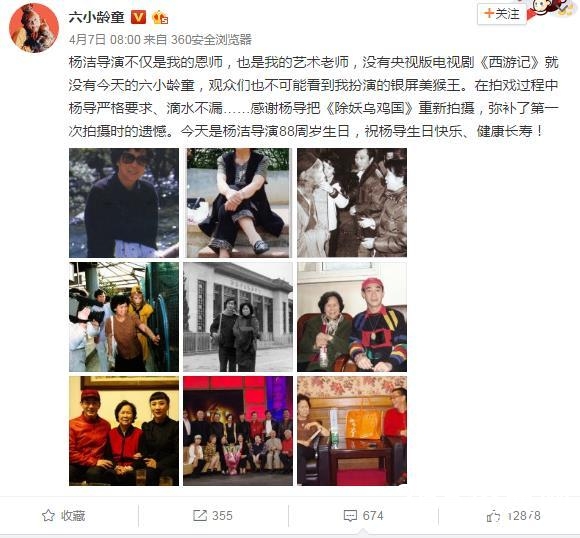Open comments via speech bubble icon
580x538 pixels.
coord(350,515)
